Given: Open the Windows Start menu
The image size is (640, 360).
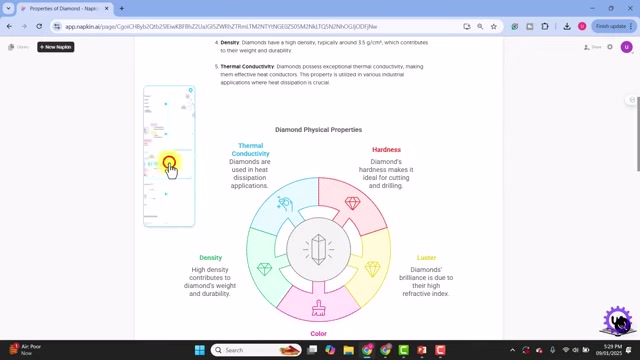Looking at the screenshot, I should tap(200, 350).
